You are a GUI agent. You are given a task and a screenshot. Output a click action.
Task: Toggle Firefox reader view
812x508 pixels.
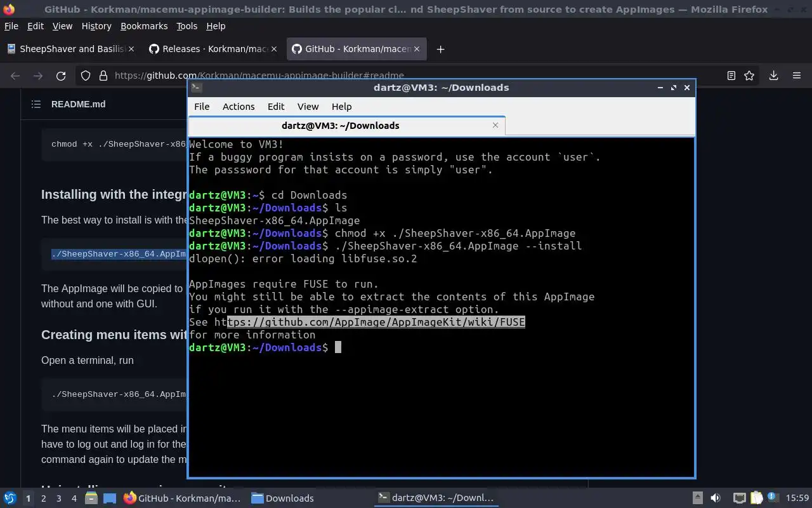tap(731, 76)
